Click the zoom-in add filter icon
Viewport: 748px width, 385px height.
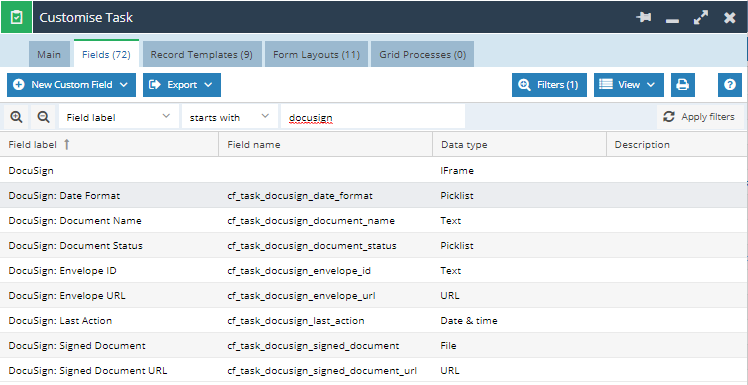pos(16,117)
